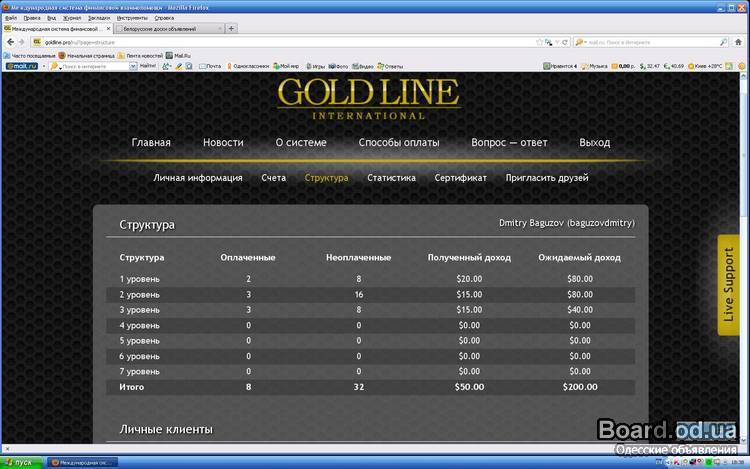This screenshot has width=750, height=469.
Task: Open a new browser tab with plus button
Action: pos(231,29)
